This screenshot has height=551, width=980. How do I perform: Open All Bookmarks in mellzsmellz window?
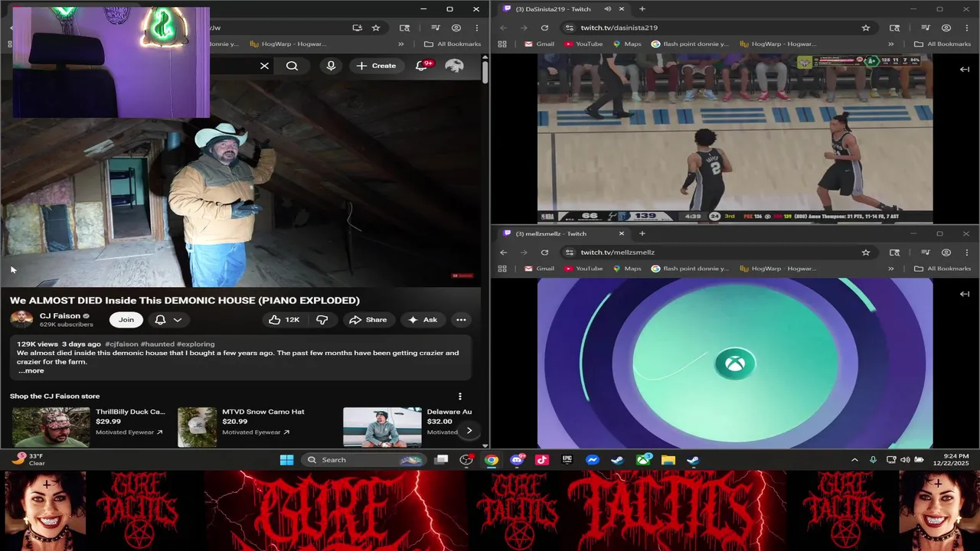942,269
